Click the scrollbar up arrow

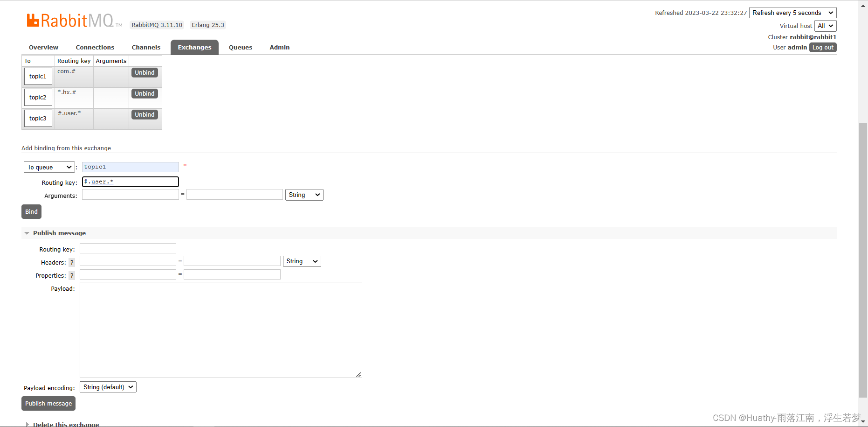[863, 5]
